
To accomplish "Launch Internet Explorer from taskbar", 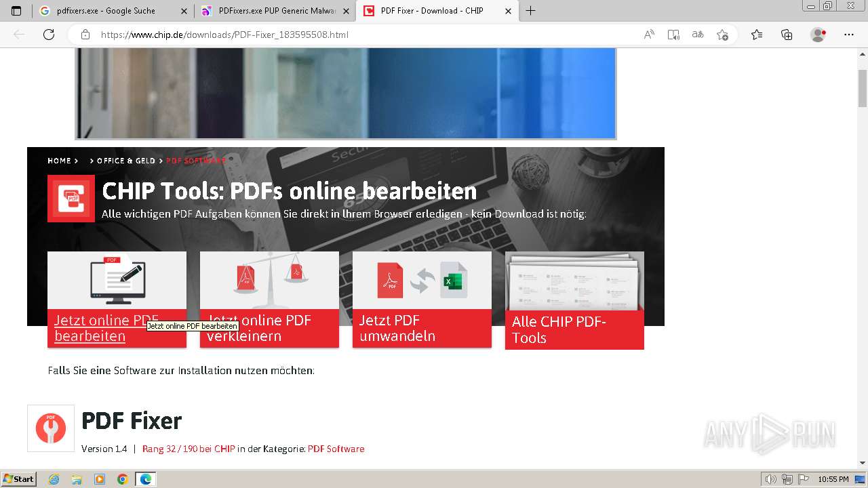I will pyautogui.click(x=54, y=479).
